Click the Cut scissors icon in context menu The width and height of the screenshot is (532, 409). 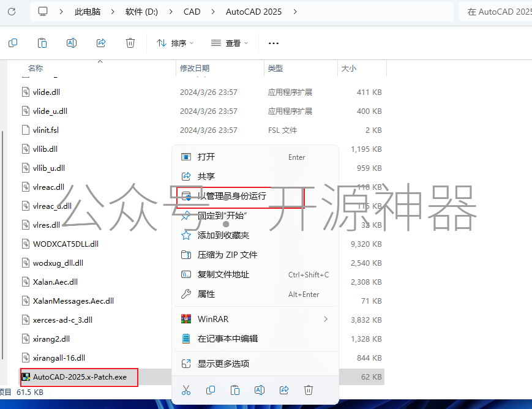click(x=186, y=390)
